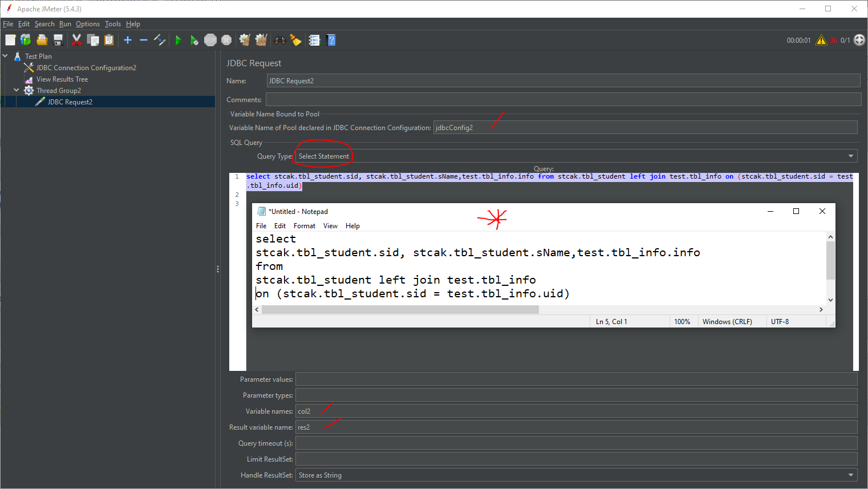Start the test with green play icon
The width and height of the screenshot is (868, 489).
tap(179, 40)
